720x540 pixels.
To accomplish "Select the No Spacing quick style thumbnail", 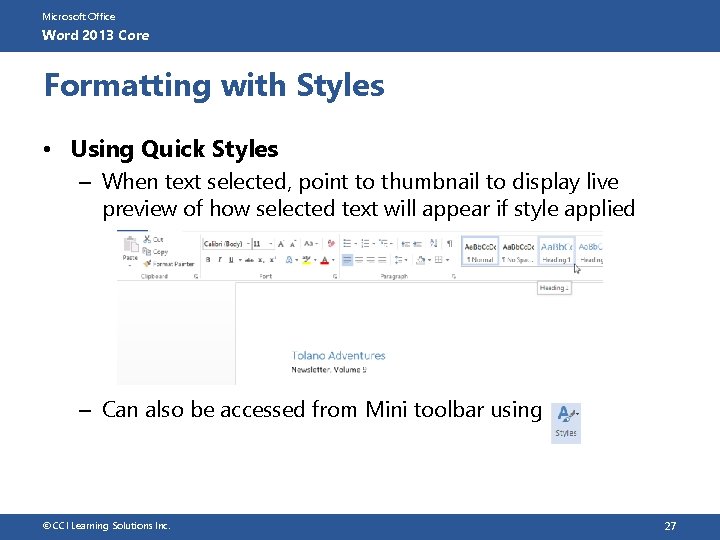I will pyautogui.click(x=518, y=252).
